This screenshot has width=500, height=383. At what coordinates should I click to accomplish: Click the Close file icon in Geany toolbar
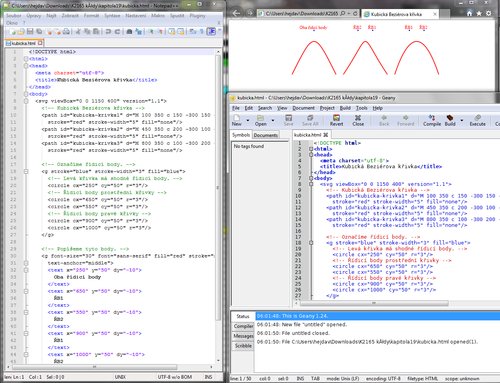pos(358,118)
